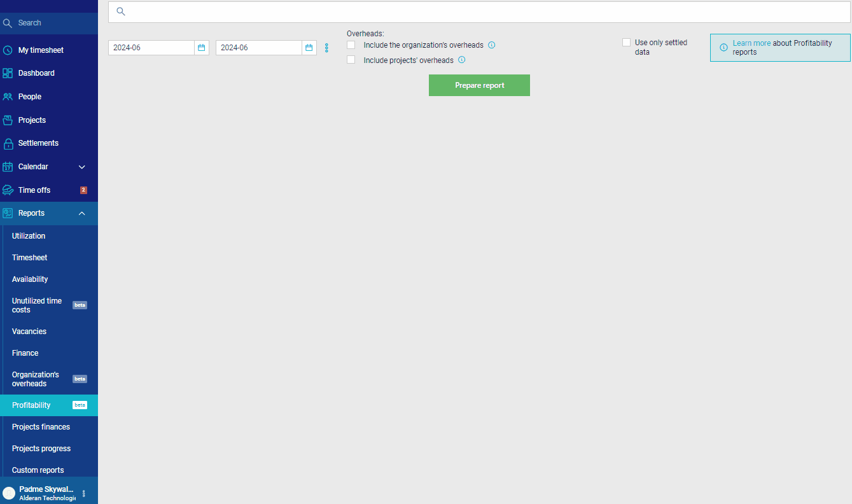Show info about organization's overheads
The image size is (852, 504).
491,45
